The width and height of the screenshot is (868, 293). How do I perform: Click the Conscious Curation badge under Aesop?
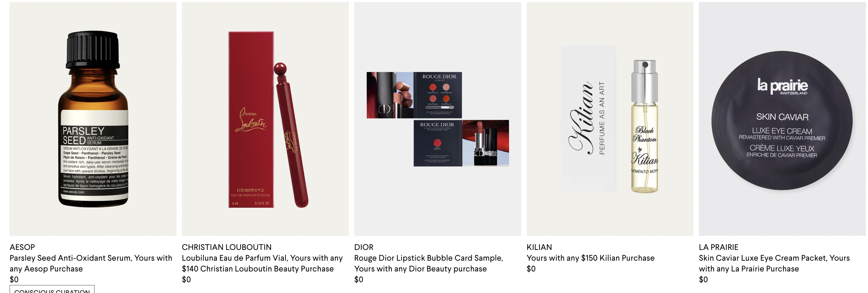point(52,290)
